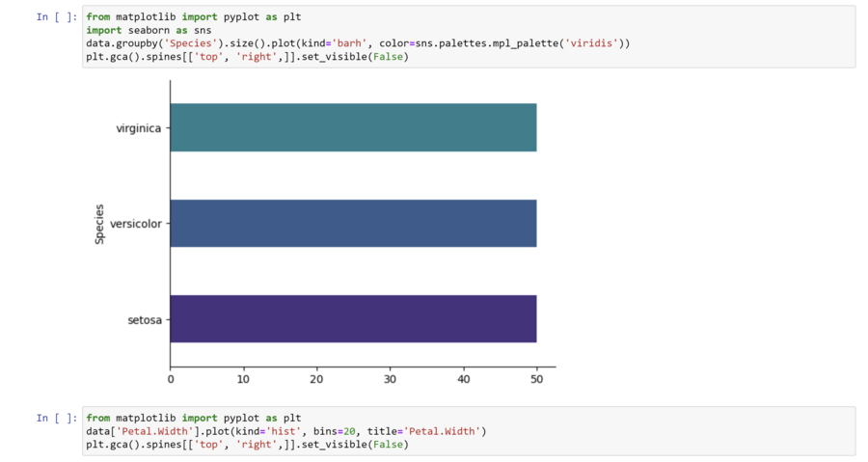Screen dimensions: 868x462
Task: Click the rotated "Species" axis title
Action: [99, 223]
